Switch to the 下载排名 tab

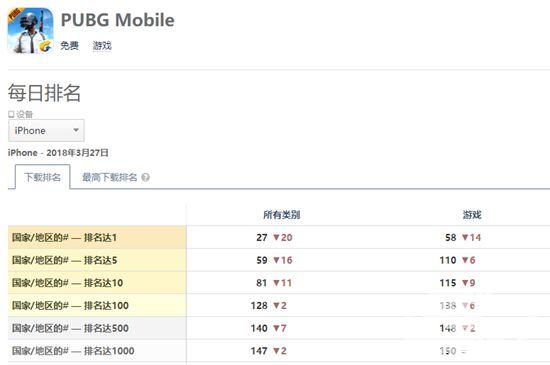[42, 177]
